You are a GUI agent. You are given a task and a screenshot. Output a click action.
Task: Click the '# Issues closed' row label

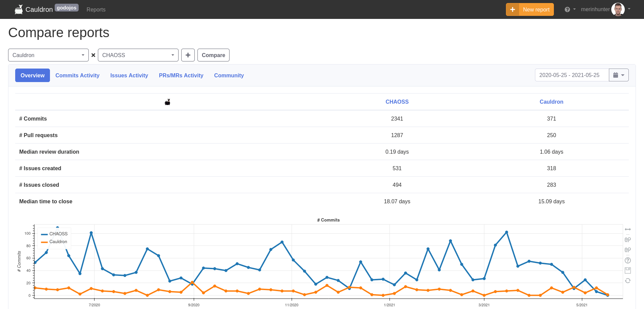39,185
